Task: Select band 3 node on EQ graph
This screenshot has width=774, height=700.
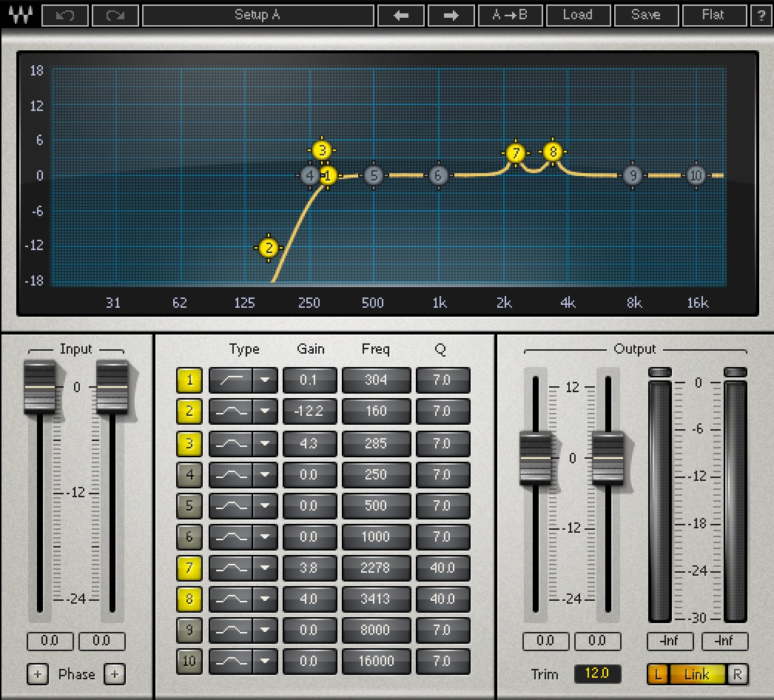Action: click(x=322, y=149)
